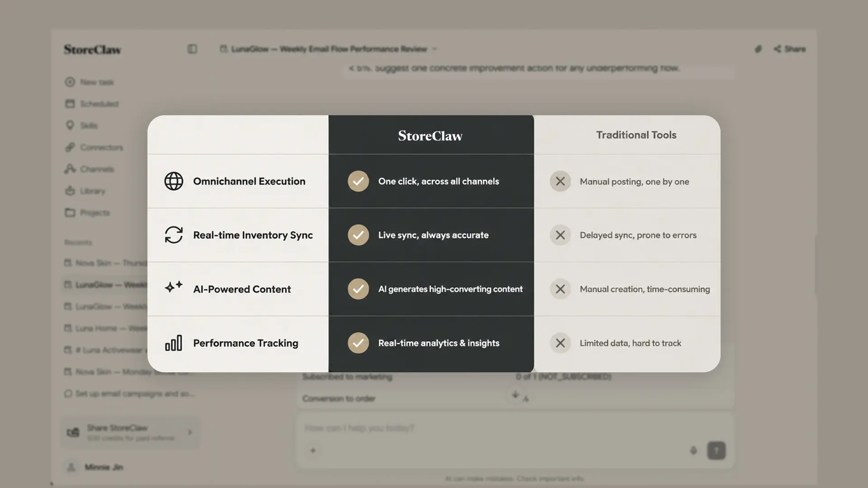Open Connectors in the sidebar
The image size is (868, 488).
point(94,147)
